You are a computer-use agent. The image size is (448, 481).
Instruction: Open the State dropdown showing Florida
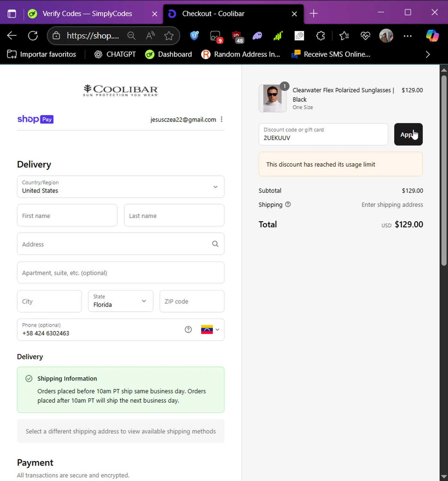121,301
